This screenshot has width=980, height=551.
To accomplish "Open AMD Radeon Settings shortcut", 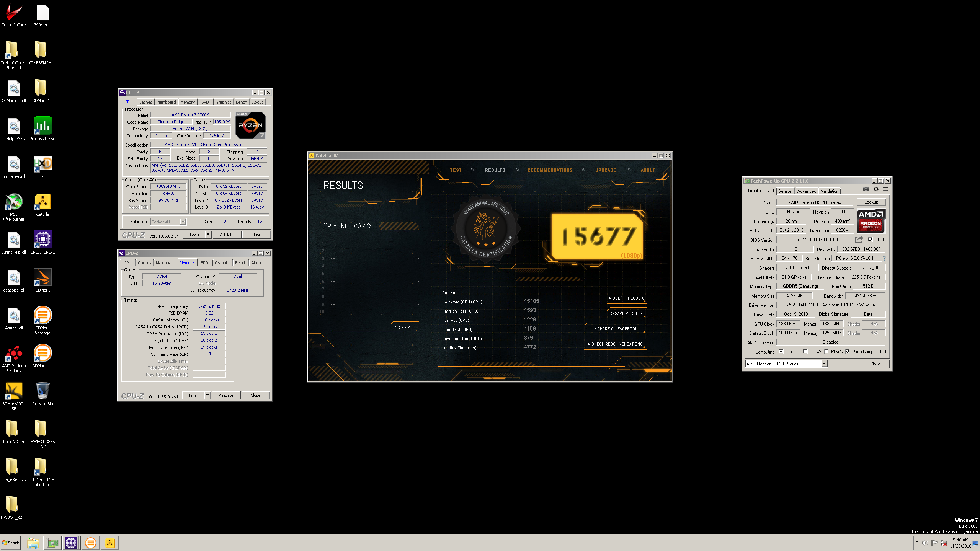I will coord(14,359).
